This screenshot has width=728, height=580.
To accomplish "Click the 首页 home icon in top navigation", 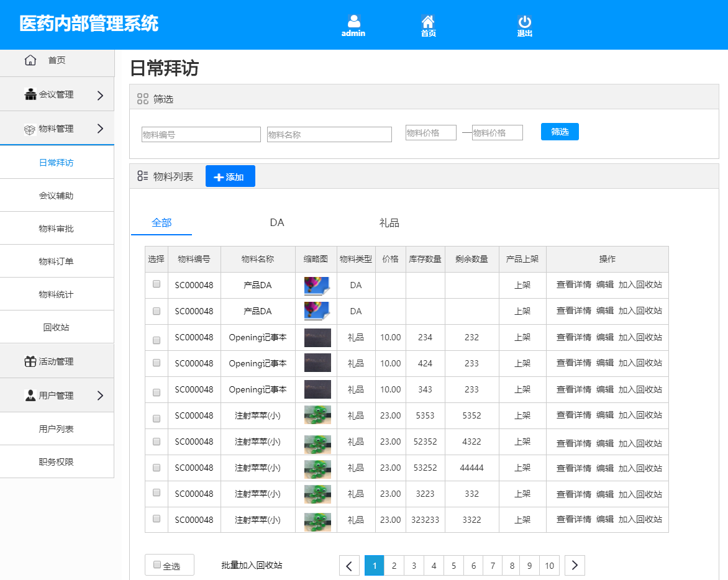I will click(428, 21).
